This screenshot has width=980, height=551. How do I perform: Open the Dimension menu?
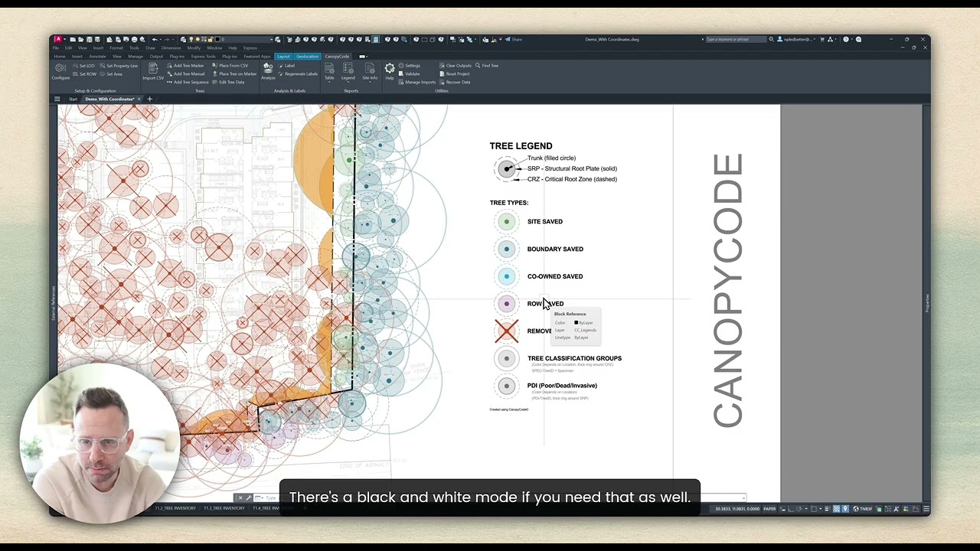(x=171, y=47)
